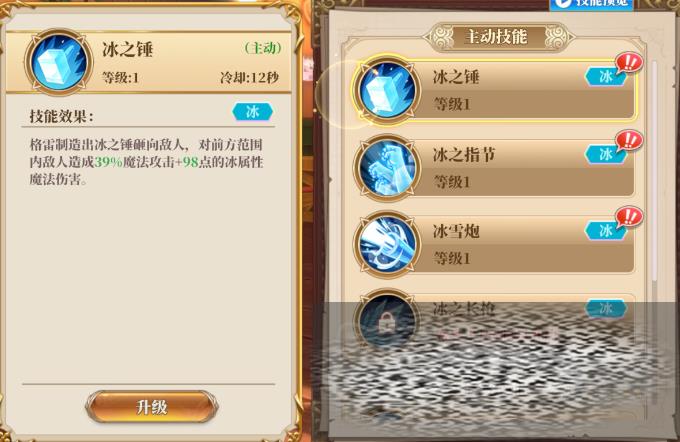This screenshot has width=680, height=442.
Task: Click the red alert badge on 冰之指节
Action: [x=628, y=141]
